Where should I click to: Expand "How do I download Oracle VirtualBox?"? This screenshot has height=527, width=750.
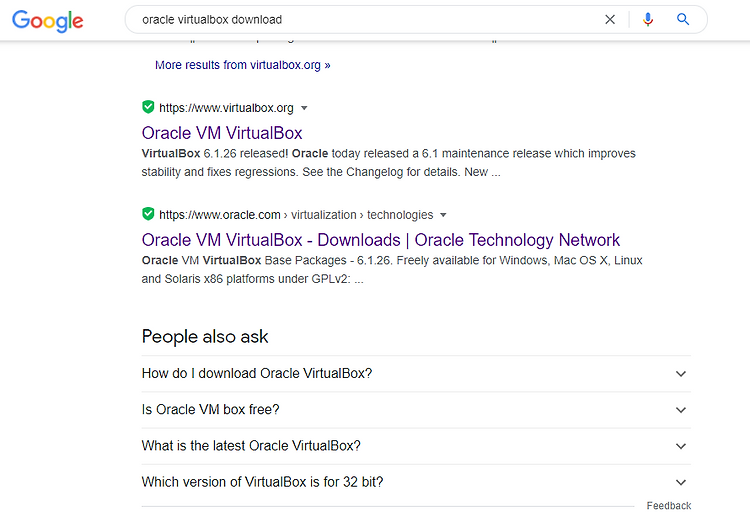416,373
